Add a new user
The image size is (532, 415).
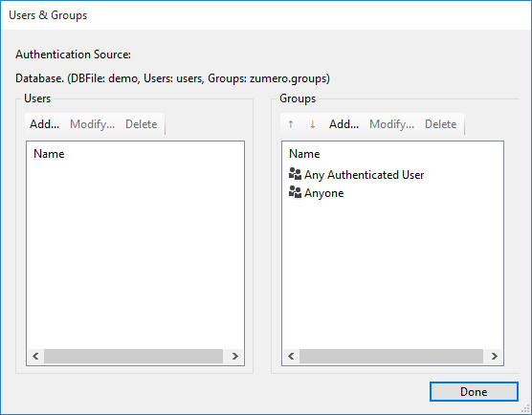click(44, 124)
